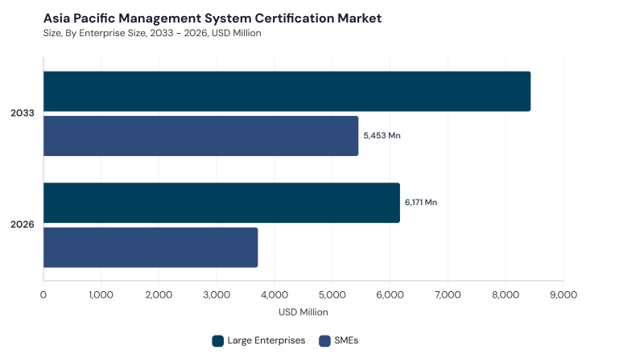Screen dimensions: 644x362
Task: Click the '5,453 Mn' data label
Action: click(x=382, y=135)
